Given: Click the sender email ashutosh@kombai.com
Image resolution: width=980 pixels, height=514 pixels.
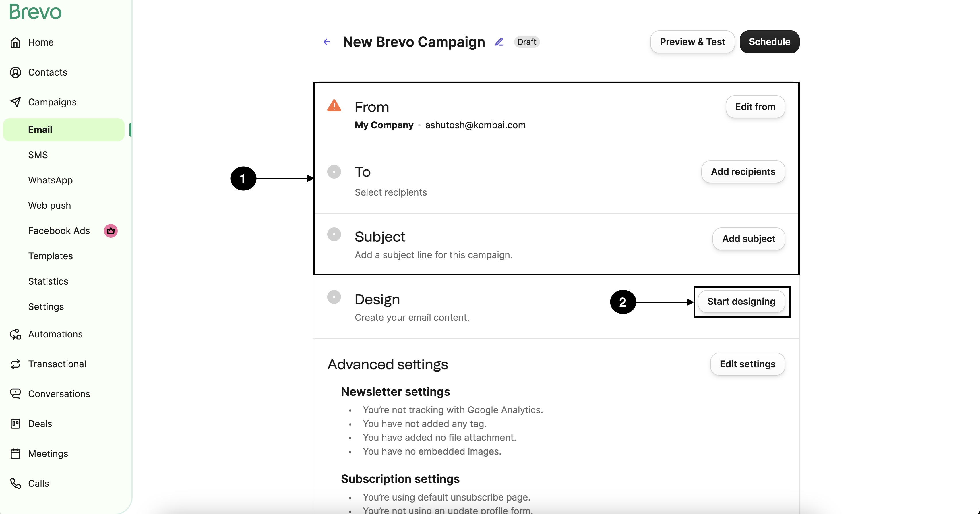Looking at the screenshot, I should pos(475,125).
